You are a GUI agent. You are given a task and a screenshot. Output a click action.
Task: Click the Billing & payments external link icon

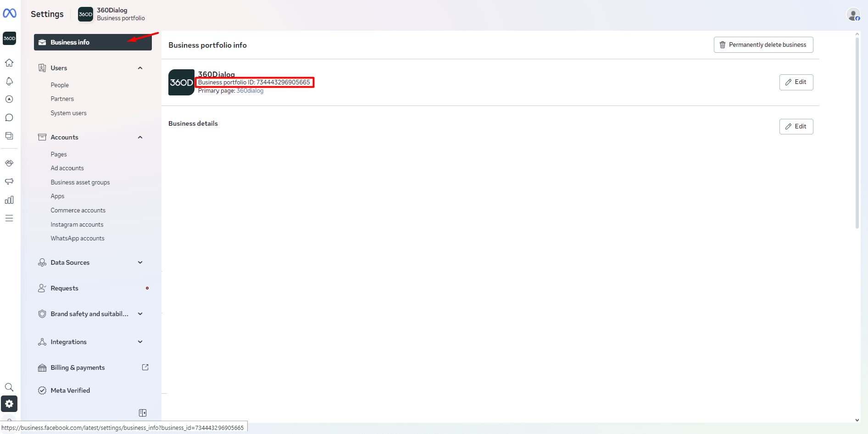(x=145, y=367)
